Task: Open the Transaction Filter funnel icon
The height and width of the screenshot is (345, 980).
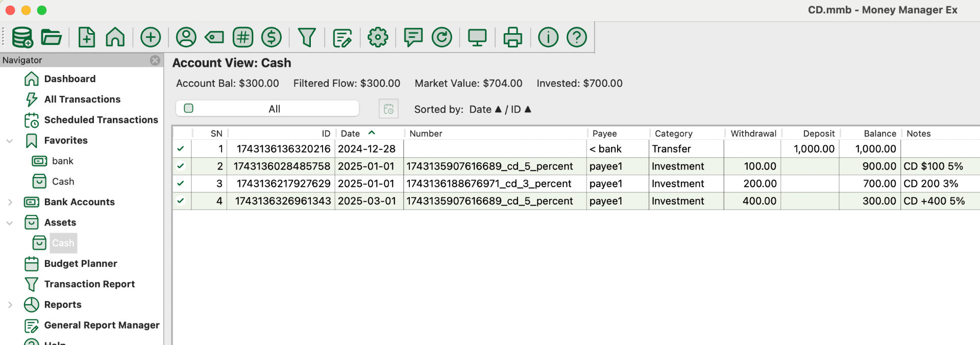Action: click(307, 37)
